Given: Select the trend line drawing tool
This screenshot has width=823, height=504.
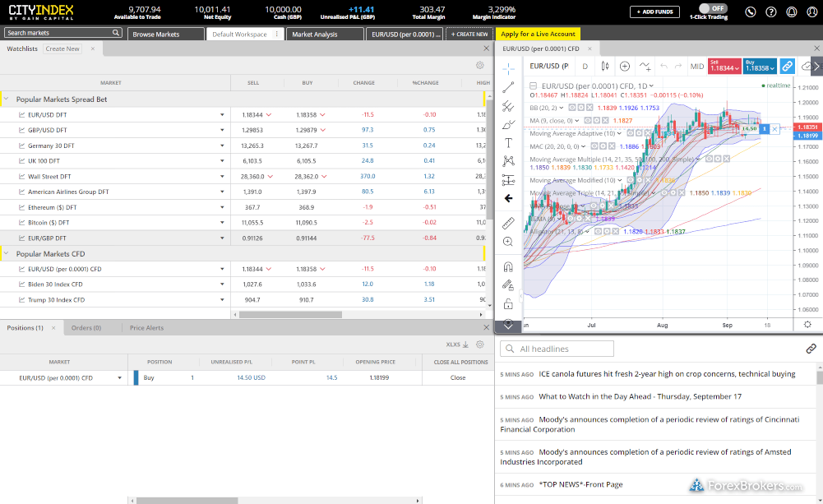Looking at the screenshot, I should coord(508,87).
